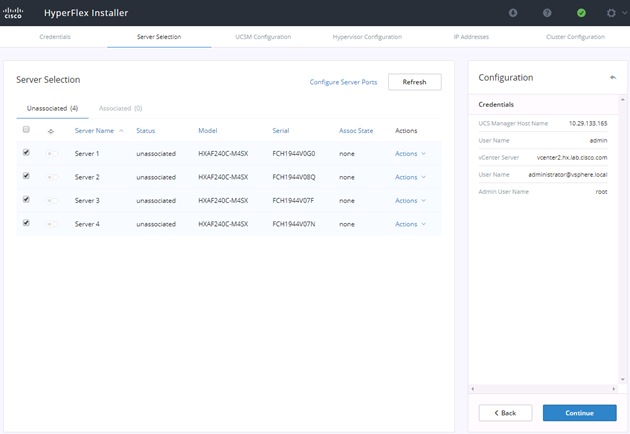Sort by the Serial column header

coord(281,131)
